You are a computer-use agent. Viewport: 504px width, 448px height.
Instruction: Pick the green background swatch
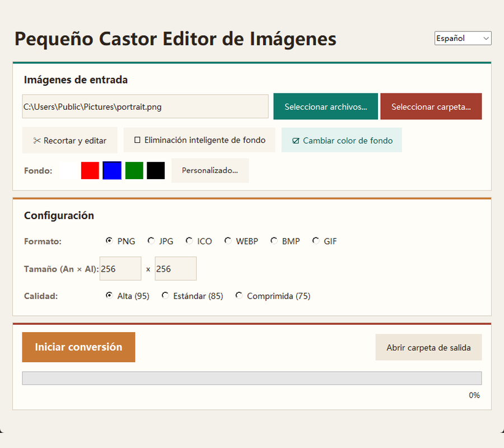(134, 170)
